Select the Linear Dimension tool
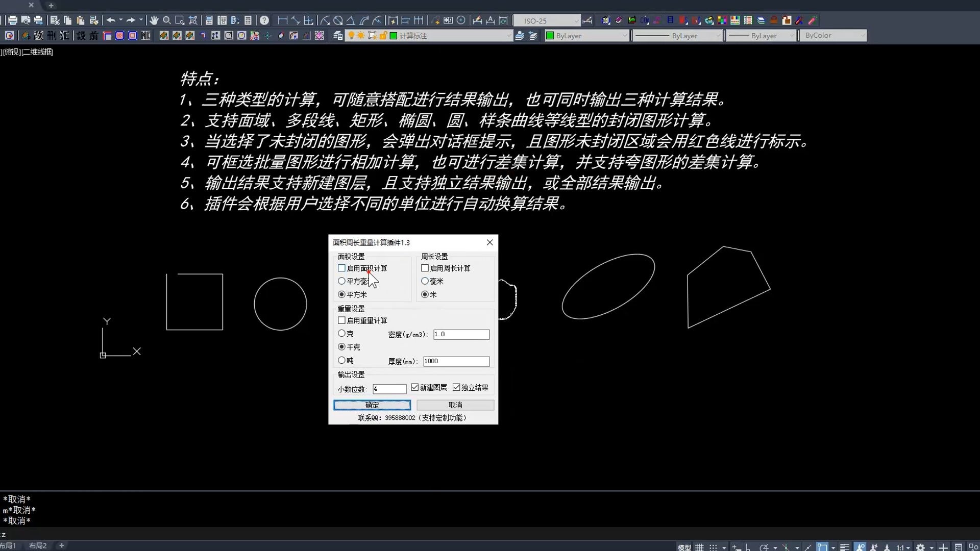The width and height of the screenshot is (980, 551). coord(282,20)
